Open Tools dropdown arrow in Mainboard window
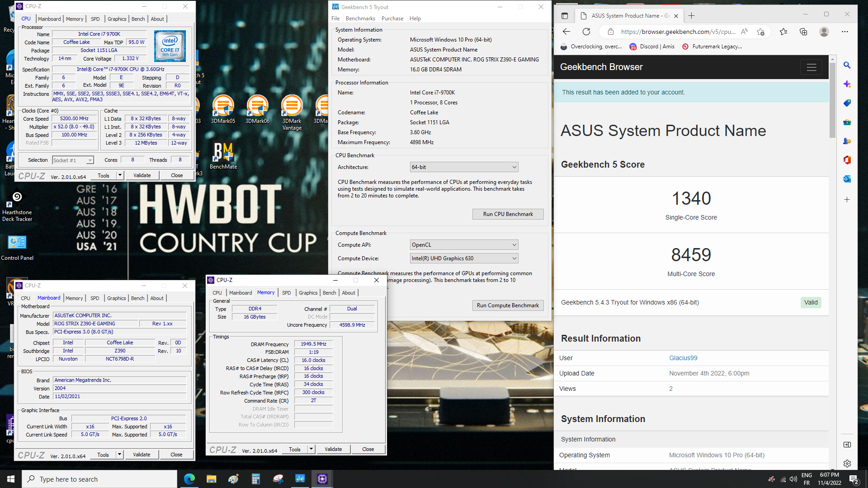Screen dimensions: 868x488 (x=119, y=455)
